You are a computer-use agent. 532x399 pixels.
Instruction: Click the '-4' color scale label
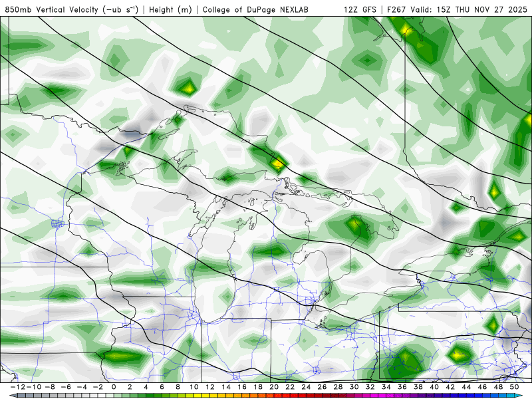[81, 387]
